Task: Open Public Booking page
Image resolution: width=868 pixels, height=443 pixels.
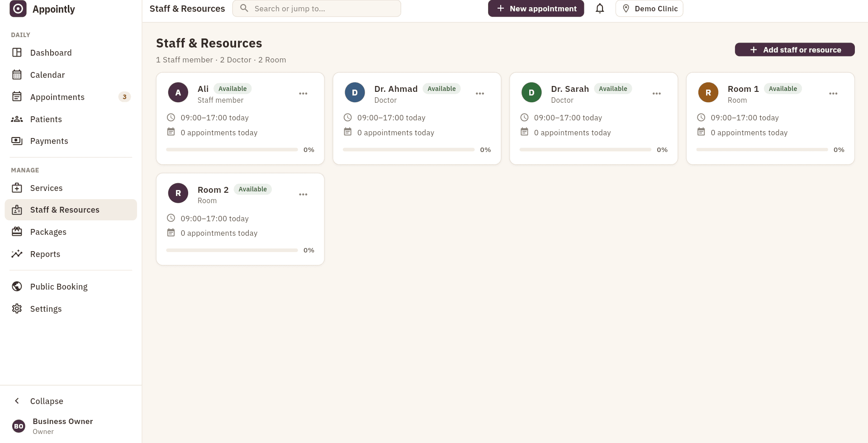Action: [x=71, y=287]
